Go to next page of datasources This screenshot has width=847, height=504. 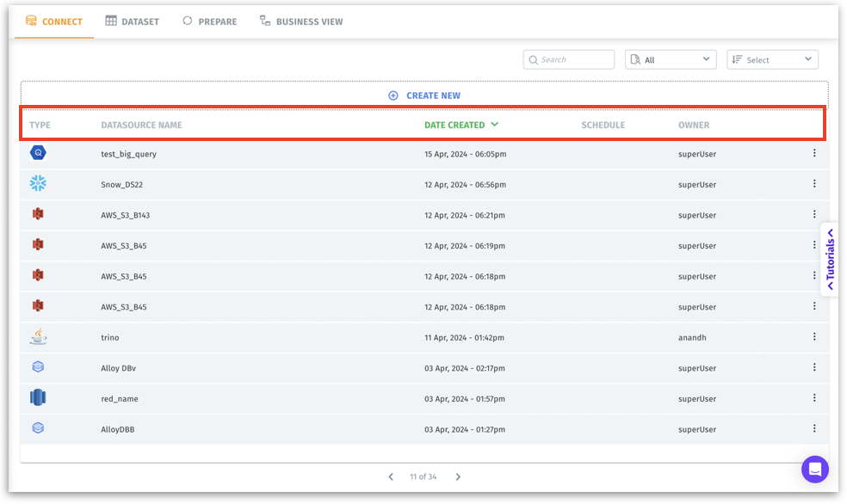point(458,476)
